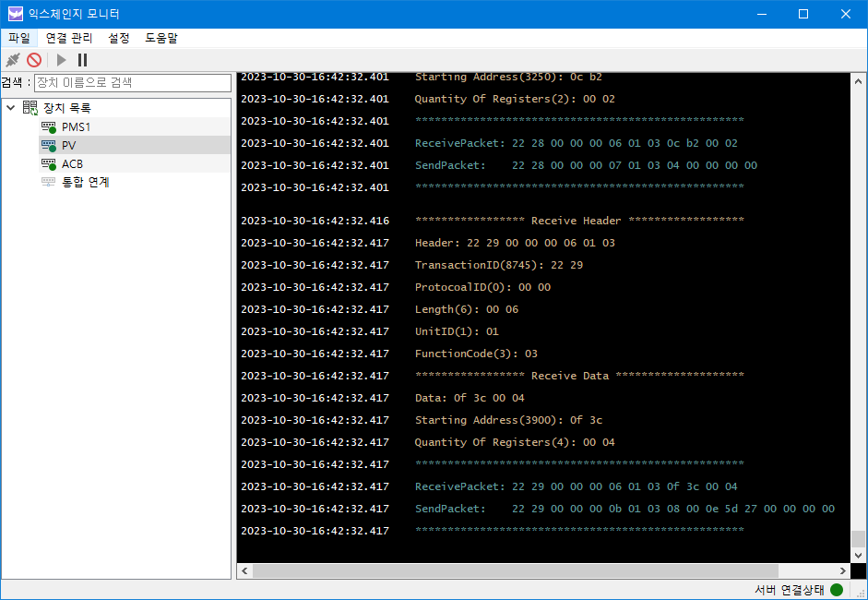This screenshot has height=600, width=868.
Task: Click the 장치 목록 device list icon
Action: point(30,108)
